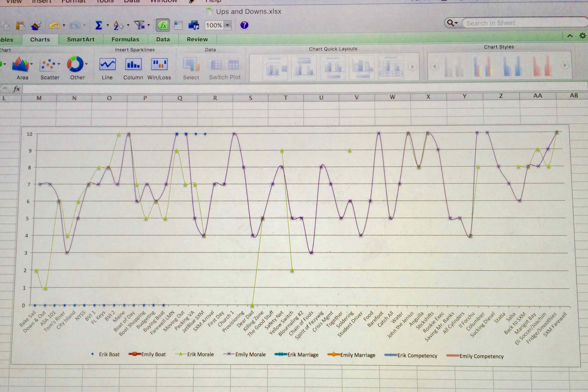Image resolution: width=588 pixels, height=392 pixels.
Task: Insert an Area chart
Action: tap(20, 64)
